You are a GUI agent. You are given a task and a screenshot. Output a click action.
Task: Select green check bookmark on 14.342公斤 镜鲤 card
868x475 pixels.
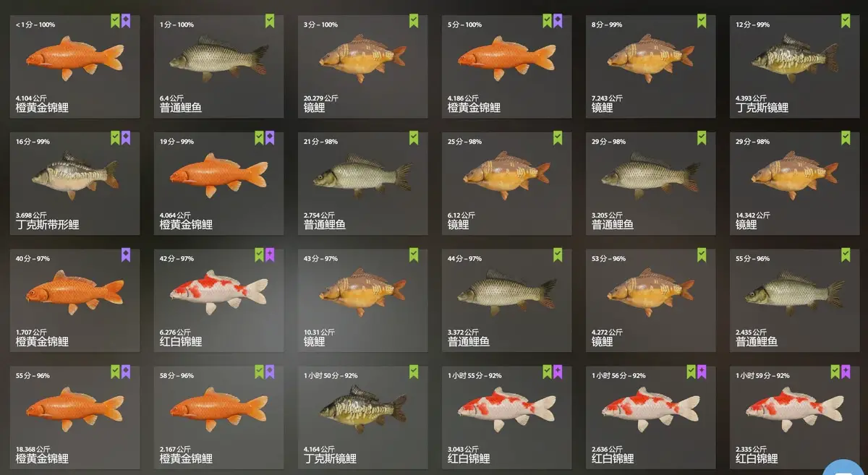pos(846,137)
